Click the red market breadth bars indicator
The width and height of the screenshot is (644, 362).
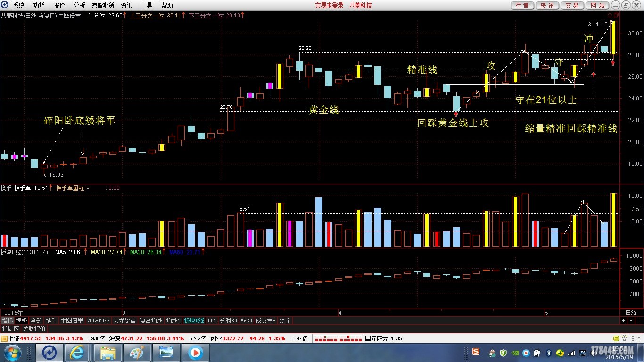[338, 338]
